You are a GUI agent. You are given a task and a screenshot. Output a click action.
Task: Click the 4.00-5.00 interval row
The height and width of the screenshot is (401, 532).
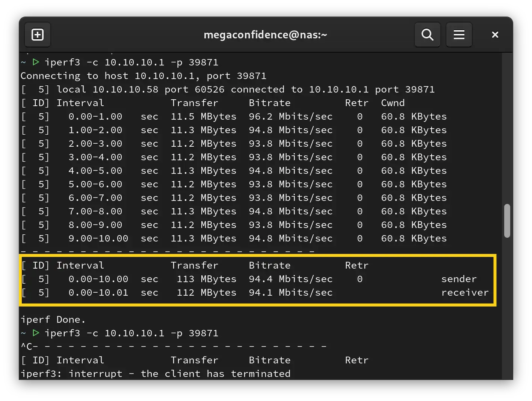pyautogui.click(x=234, y=170)
